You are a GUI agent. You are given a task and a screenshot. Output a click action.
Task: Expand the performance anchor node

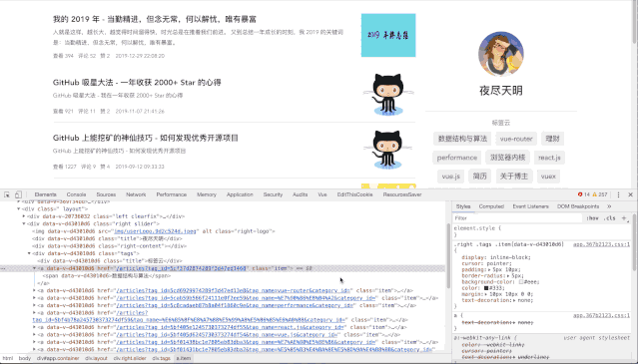34,305
